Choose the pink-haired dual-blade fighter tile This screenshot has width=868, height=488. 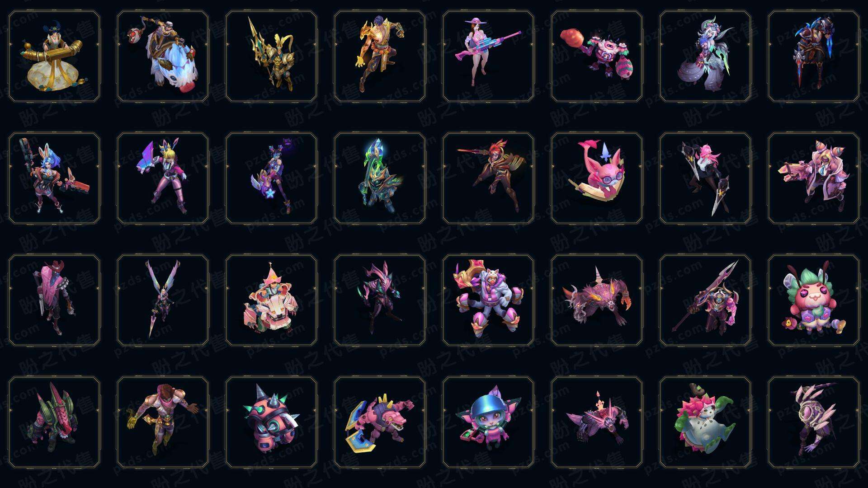[x=705, y=178]
